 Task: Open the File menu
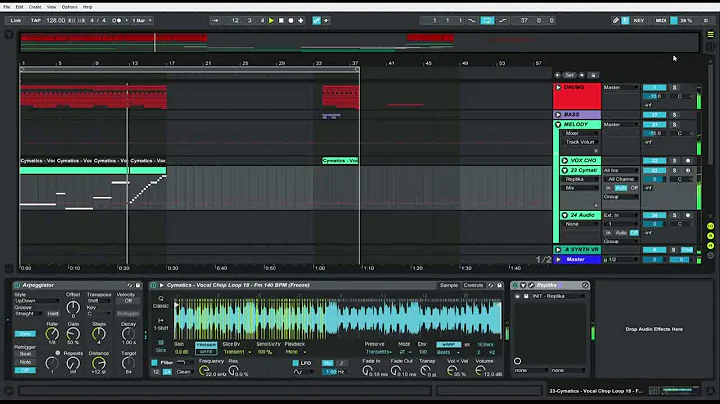7,7
